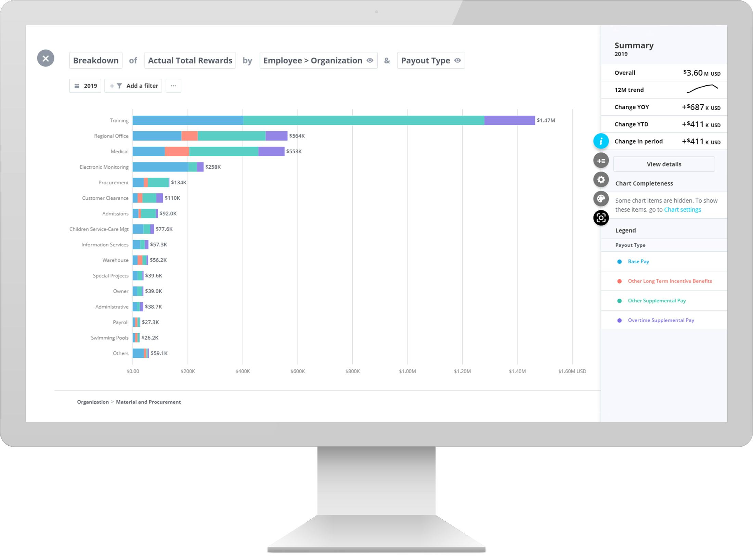
Task: Open the Breakdown visualization type dropdown
Action: coord(95,61)
